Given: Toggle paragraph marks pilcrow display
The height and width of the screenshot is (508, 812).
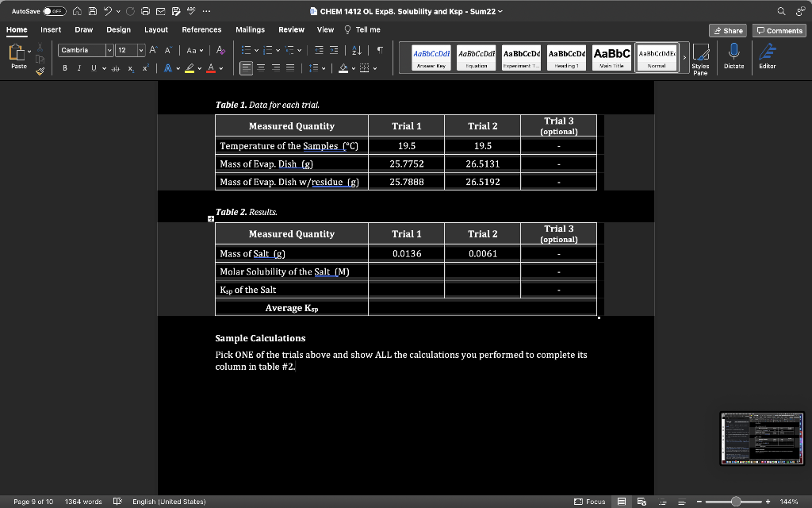Looking at the screenshot, I should pyautogui.click(x=380, y=50).
